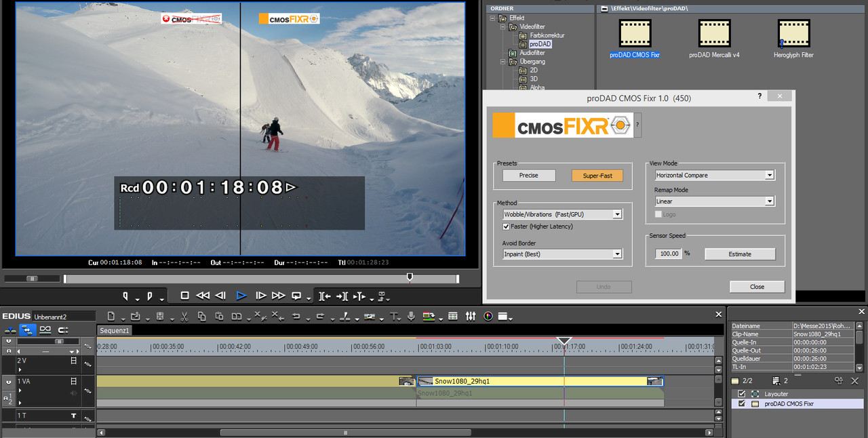This screenshot has height=438, width=868.
Task: Collapse the Übergang tree node
Action: click(503, 62)
